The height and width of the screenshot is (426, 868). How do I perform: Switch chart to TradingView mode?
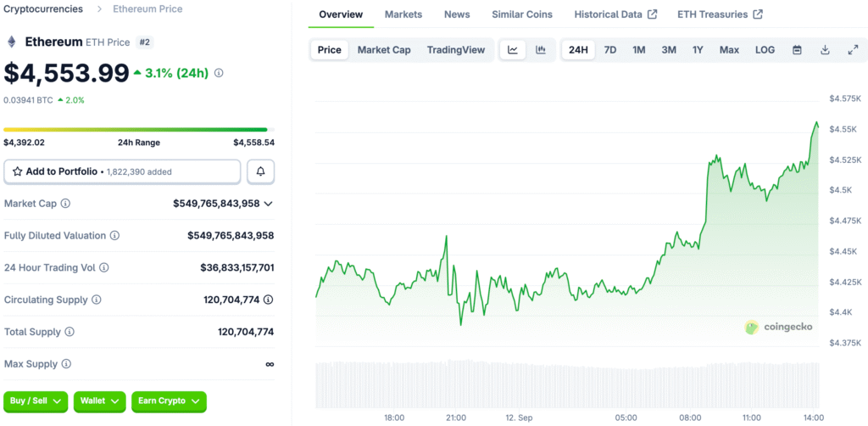point(455,50)
